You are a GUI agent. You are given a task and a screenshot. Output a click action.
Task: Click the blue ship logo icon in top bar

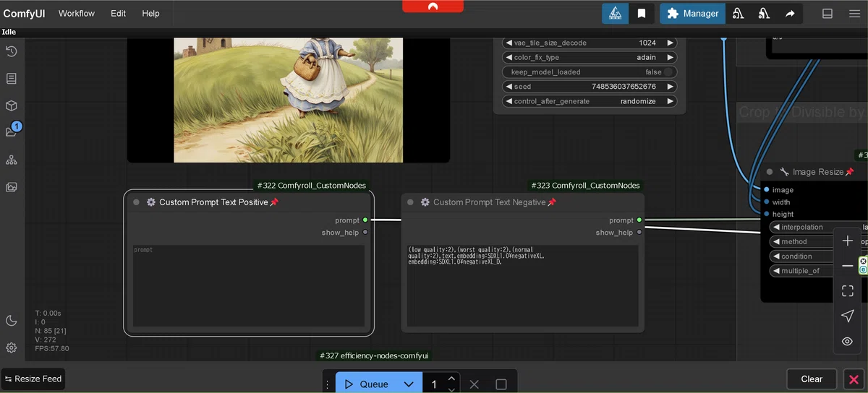tap(615, 13)
